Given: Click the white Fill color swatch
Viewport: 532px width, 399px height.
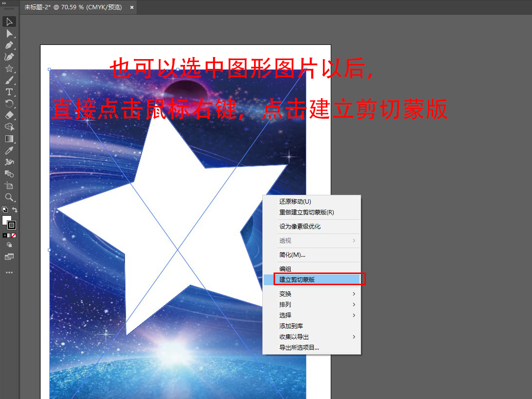Looking at the screenshot, I should (6, 220).
